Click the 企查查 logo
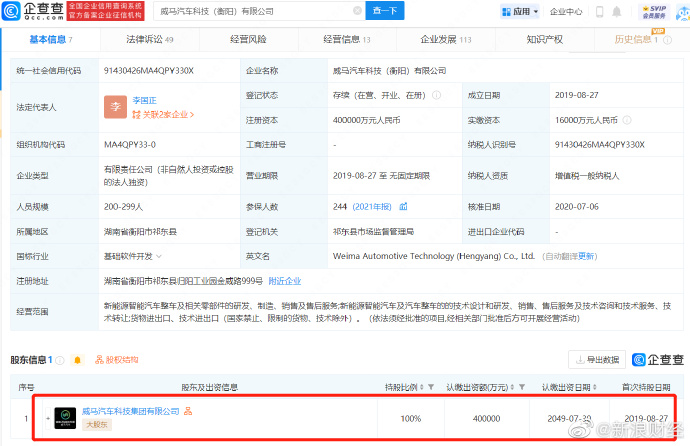This screenshot has height=446, width=690. (x=30, y=13)
